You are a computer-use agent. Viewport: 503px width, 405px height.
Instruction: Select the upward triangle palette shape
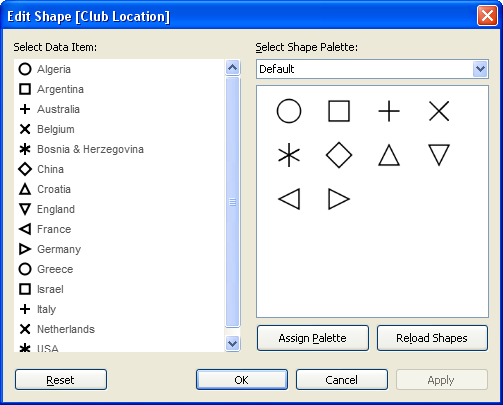click(389, 155)
